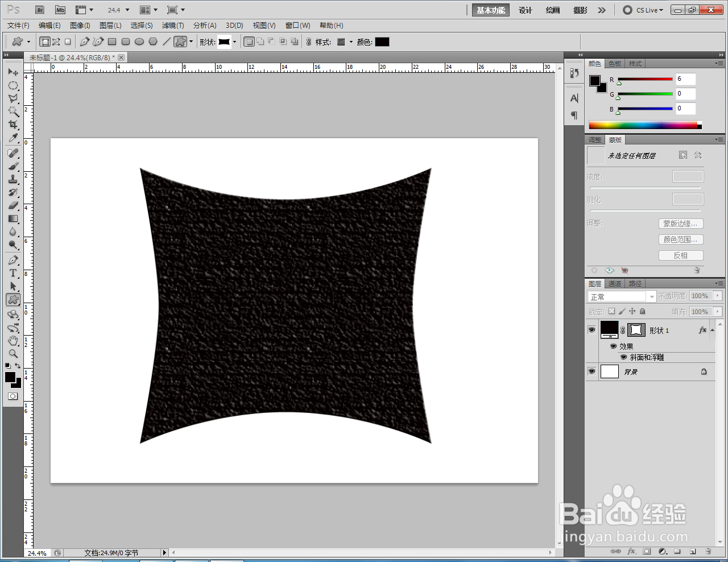Launch Adobe Bridge from the Br icon
728x562 pixels.
pyautogui.click(x=40, y=10)
